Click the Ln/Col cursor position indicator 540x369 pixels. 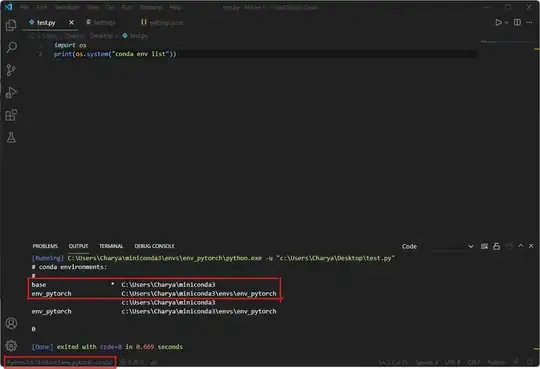pyautogui.click(x=394, y=362)
